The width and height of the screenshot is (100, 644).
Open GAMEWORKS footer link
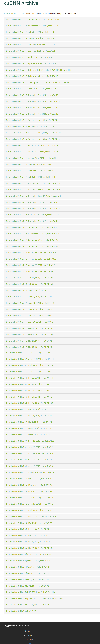(28, 635)
